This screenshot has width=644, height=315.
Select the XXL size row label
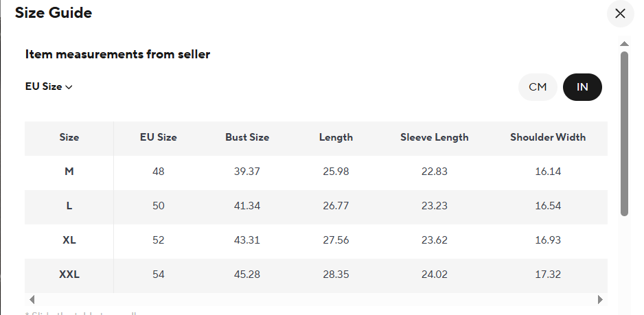click(x=69, y=275)
